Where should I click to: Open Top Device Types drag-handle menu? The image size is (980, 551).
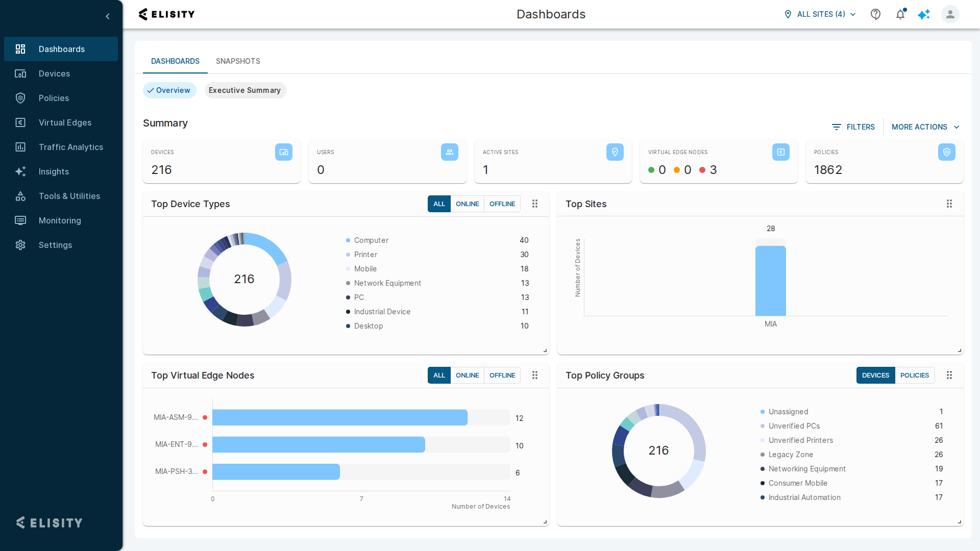point(535,204)
